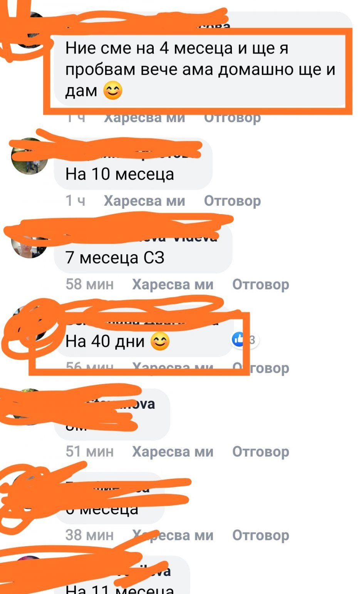Screen dimensions: 364x594
Task: Reply to the comment posted 38 мин ago
Action: tap(260, 535)
